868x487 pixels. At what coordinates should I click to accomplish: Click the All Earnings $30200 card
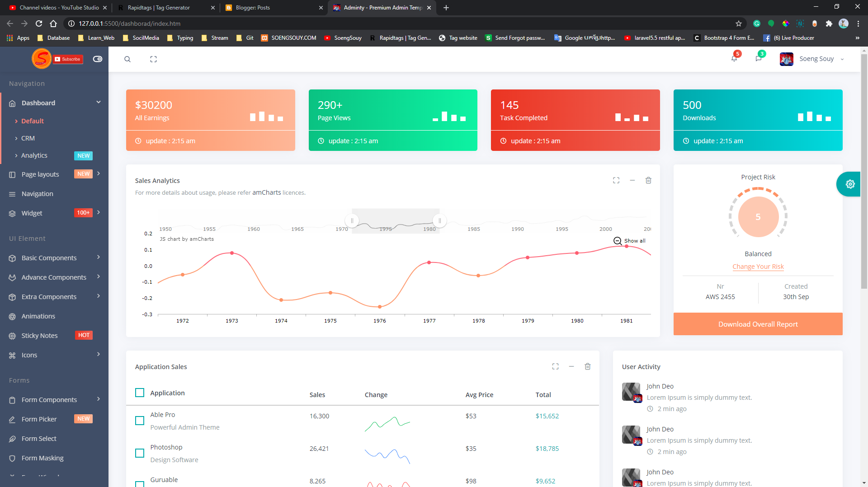[211, 120]
